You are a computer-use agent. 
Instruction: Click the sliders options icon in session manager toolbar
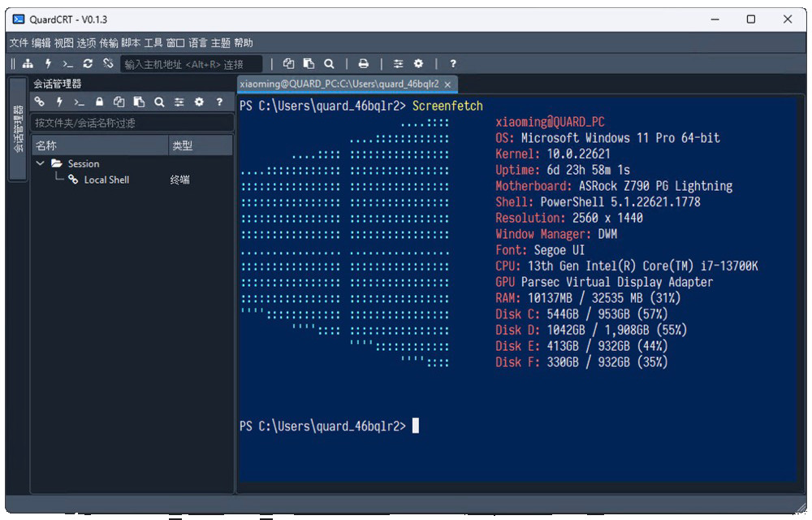click(179, 102)
